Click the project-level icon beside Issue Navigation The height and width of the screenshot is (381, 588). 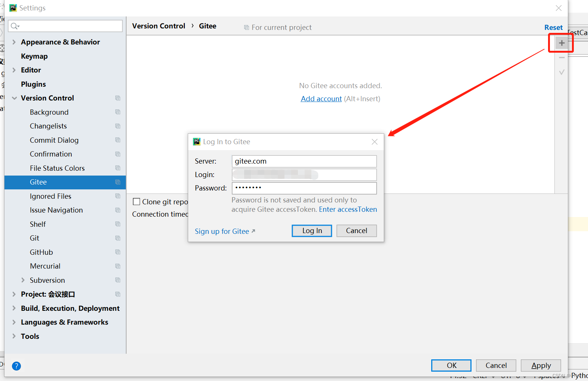[x=118, y=210]
